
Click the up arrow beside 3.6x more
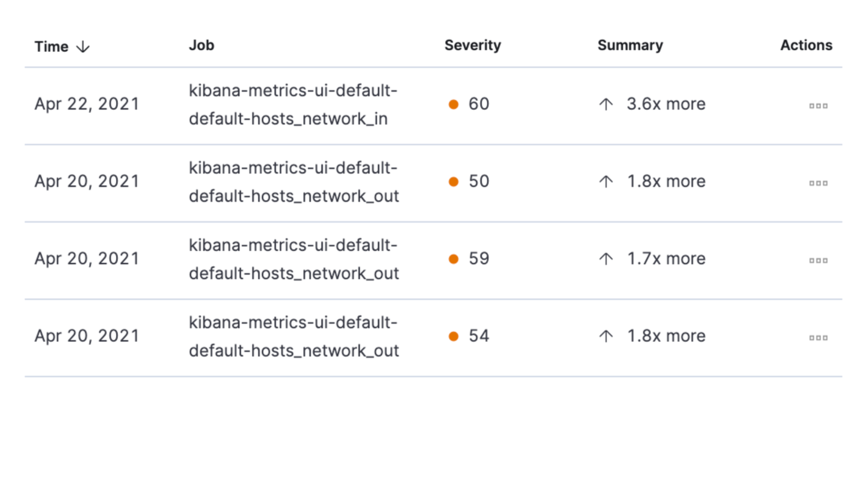606,104
